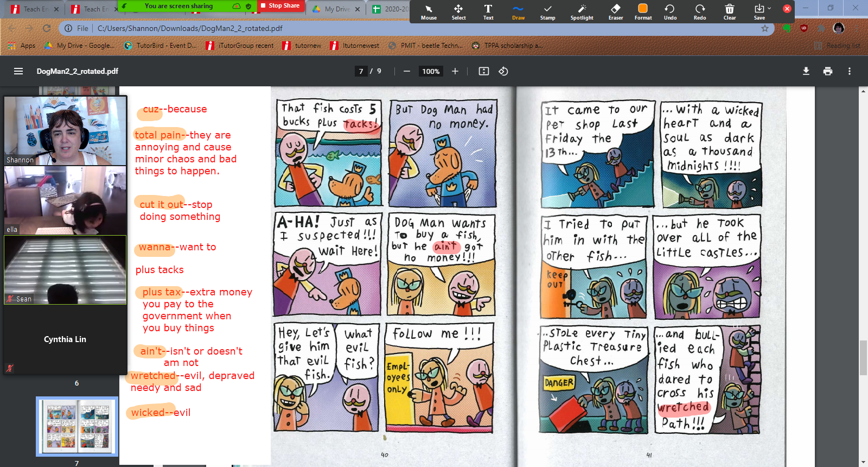Open the browser profile avatar

pyautogui.click(x=839, y=28)
